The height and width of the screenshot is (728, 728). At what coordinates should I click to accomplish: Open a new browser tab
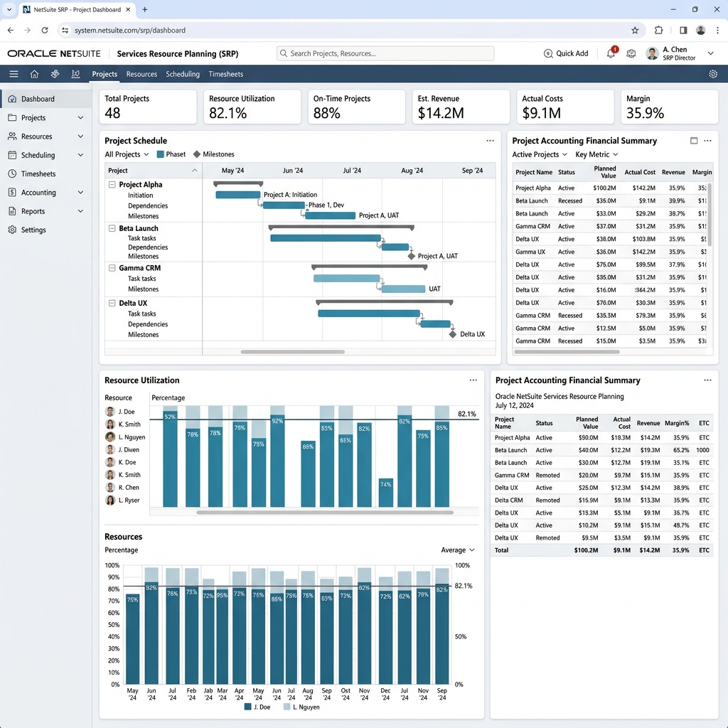(145, 9)
